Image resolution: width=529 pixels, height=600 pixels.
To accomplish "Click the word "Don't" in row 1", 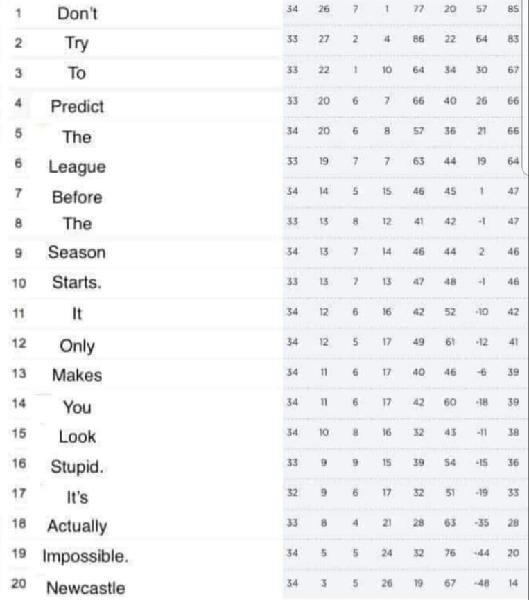I will [x=77, y=14].
